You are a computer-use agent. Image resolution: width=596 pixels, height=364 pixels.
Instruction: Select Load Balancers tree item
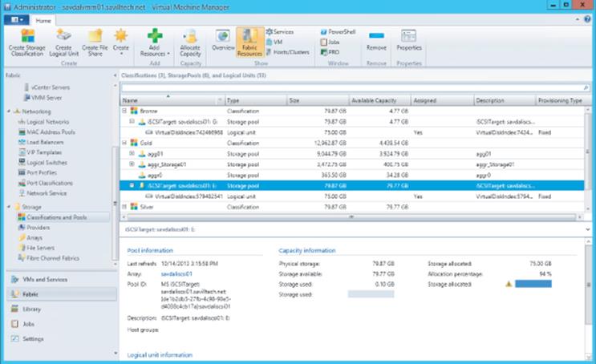click(x=41, y=142)
